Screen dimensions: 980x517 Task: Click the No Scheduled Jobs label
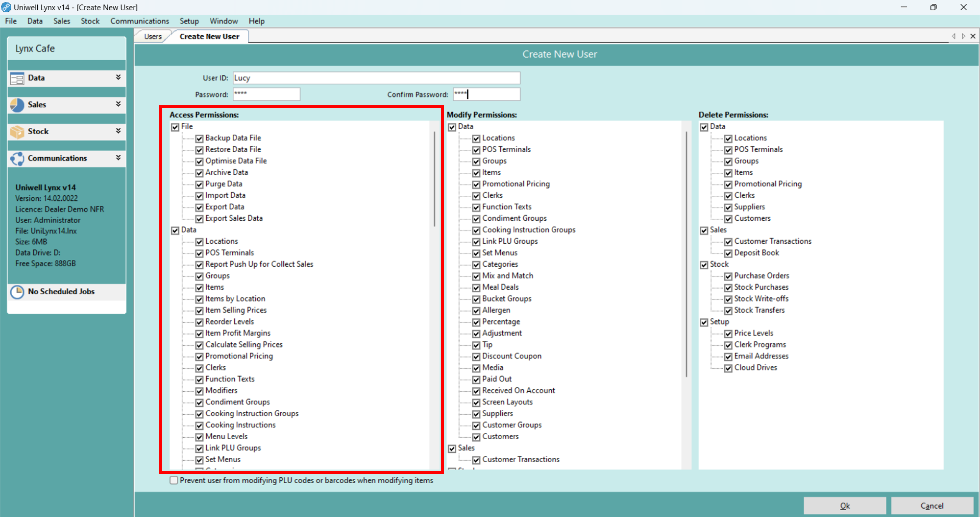point(61,291)
